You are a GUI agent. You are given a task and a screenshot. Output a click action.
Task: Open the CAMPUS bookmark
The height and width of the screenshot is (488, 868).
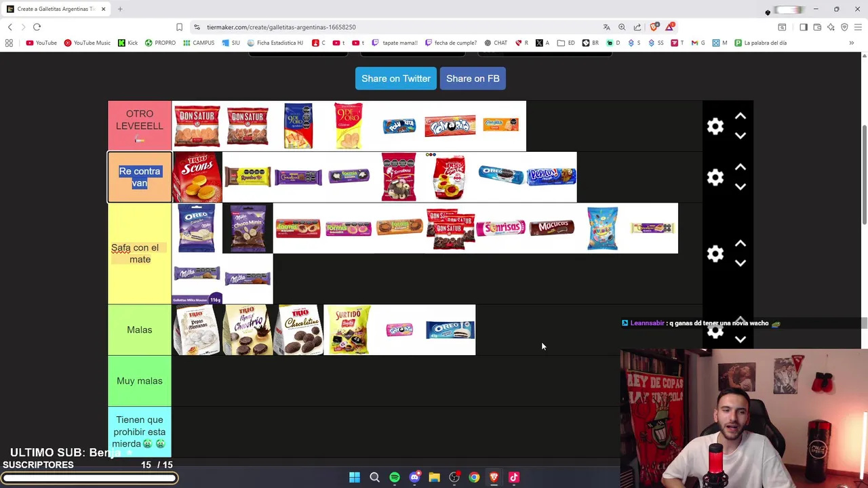(x=198, y=43)
